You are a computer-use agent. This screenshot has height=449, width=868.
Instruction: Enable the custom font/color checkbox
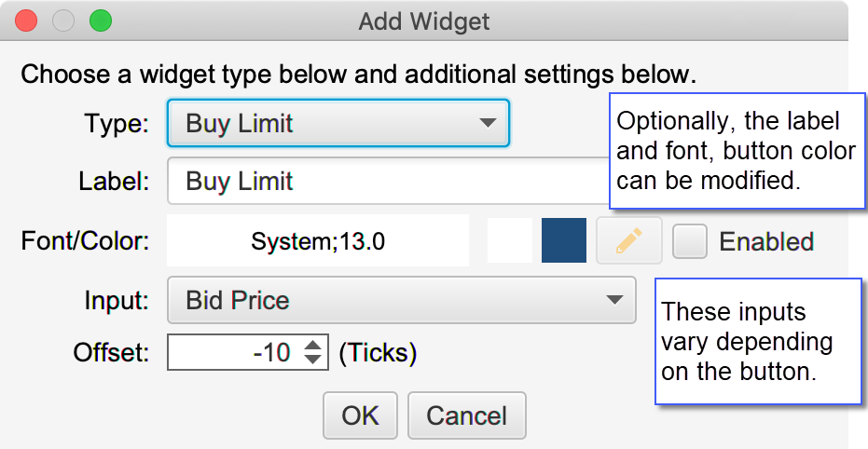coord(690,241)
